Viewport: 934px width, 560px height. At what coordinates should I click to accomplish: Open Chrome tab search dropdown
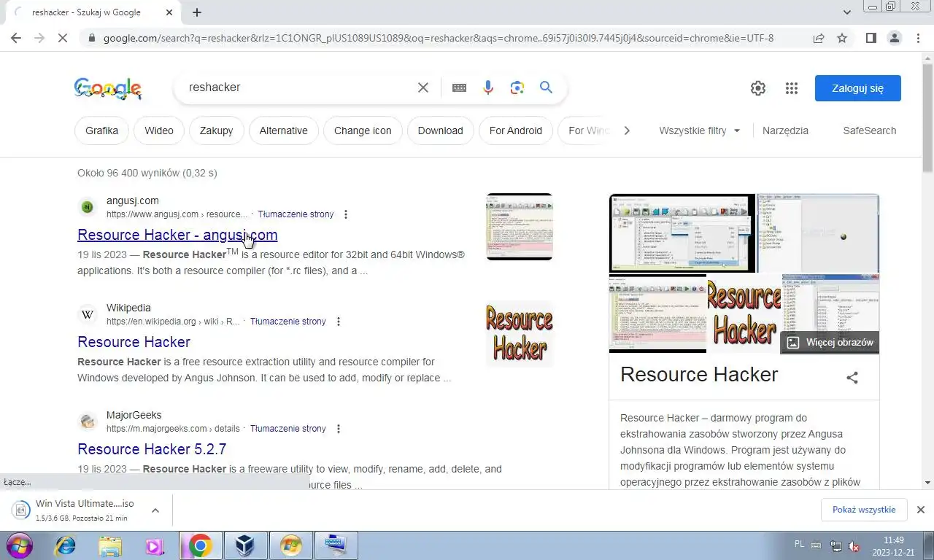pyautogui.click(x=847, y=12)
